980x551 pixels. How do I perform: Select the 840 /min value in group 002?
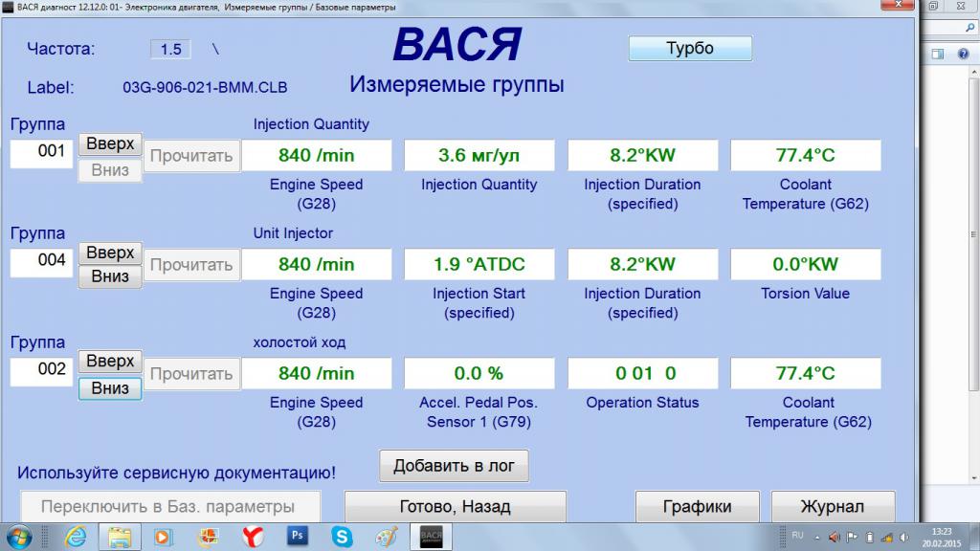pos(316,373)
